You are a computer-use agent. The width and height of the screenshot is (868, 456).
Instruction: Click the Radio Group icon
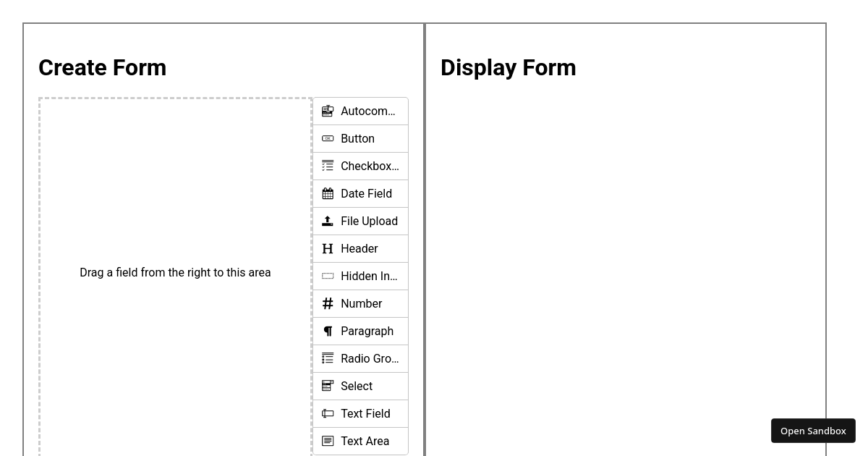tap(328, 358)
